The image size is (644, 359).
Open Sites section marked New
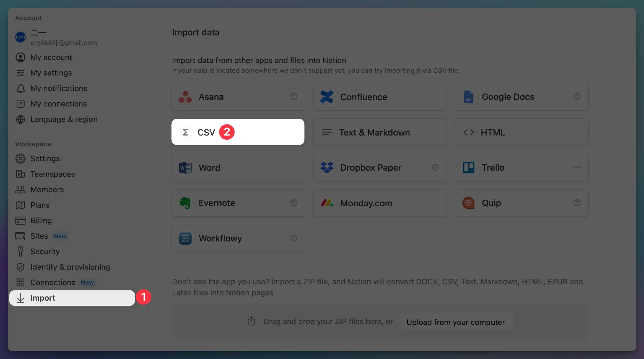39,236
